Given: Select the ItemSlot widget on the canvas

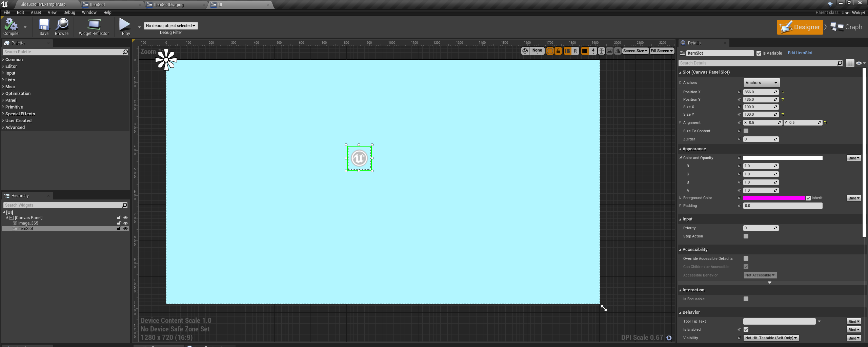Looking at the screenshot, I should point(359,158).
